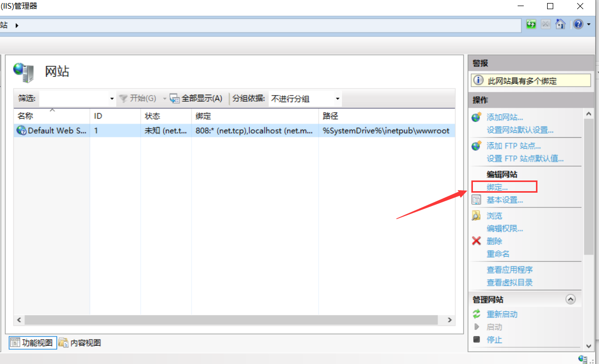Screen dimensions: 599x364
Task: Click the 重新启动 link
Action: coord(501,314)
